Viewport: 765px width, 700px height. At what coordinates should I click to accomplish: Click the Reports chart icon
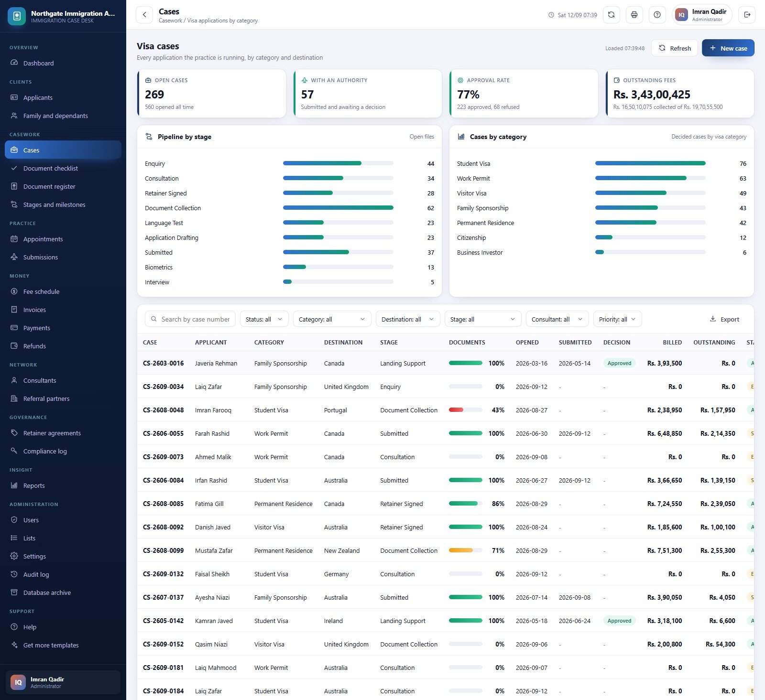(x=14, y=485)
